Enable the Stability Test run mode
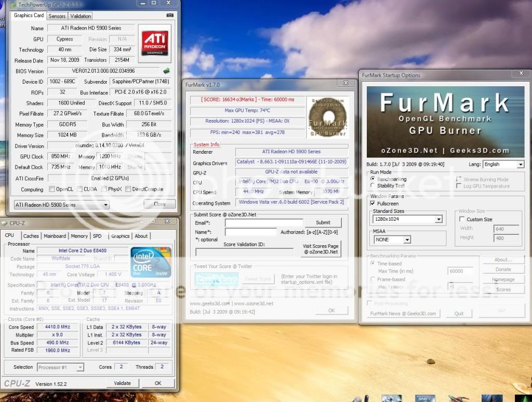The width and height of the screenshot is (532, 402). pyautogui.click(x=374, y=185)
